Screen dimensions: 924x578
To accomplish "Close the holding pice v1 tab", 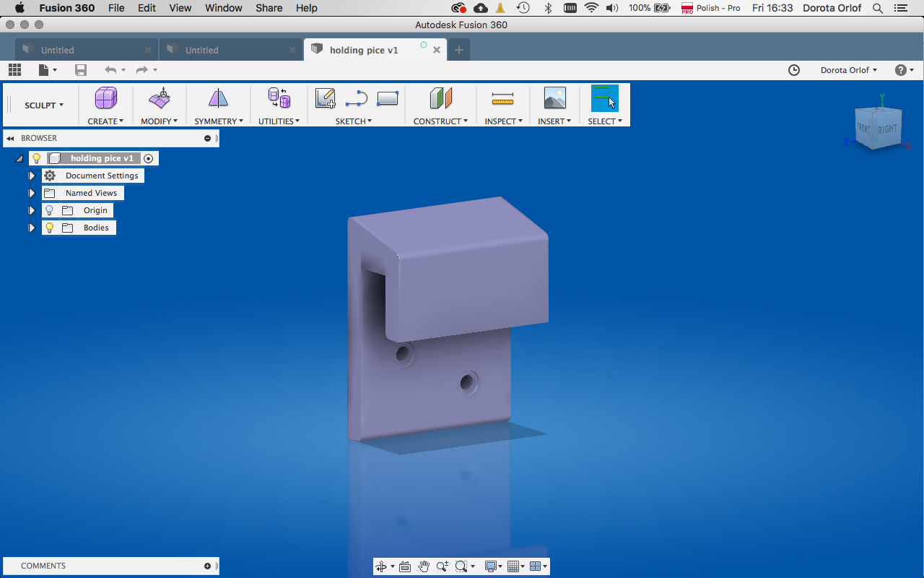I will coord(437,50).
